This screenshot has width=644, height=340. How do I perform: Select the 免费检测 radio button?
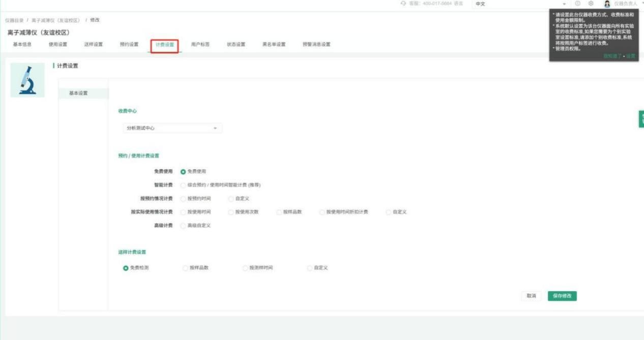coord(126,268)
